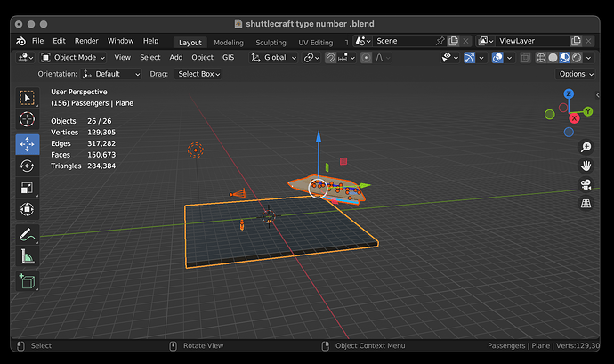Click the new scene copy icon
Image resolution: width=614 pixels, height=364 pixels.
pyautogui.click(x=453, y=41)
